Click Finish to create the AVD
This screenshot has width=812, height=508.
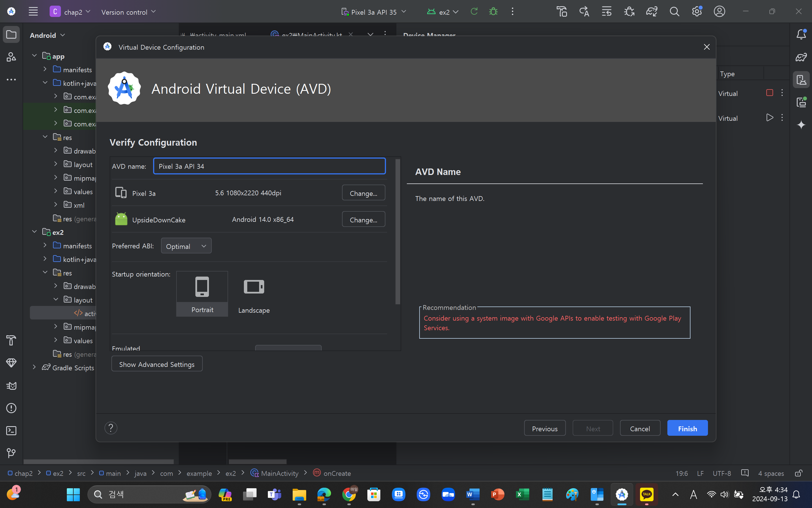[x=687, y=428]
